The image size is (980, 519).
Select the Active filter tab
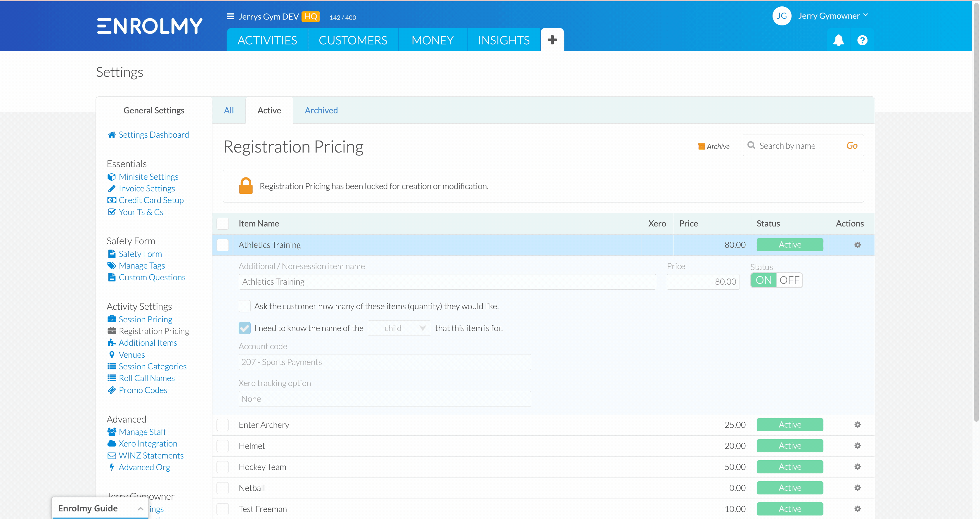(269, 110)
